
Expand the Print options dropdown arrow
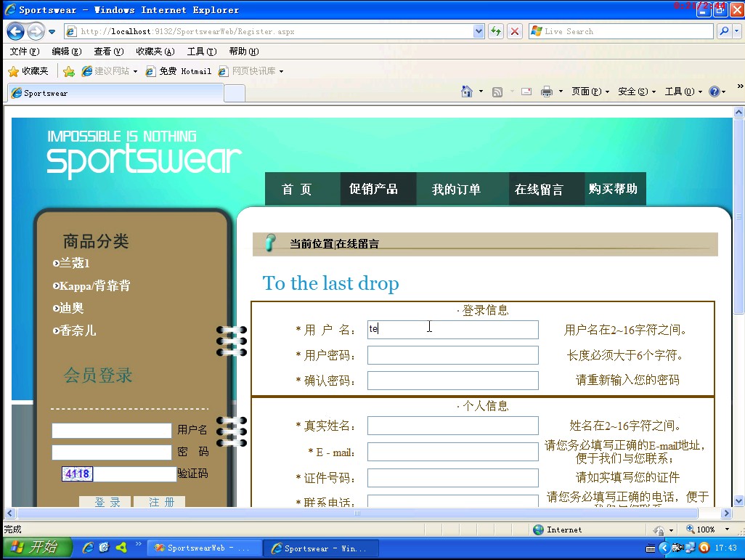pyautogui.click(x=561, y=92)
